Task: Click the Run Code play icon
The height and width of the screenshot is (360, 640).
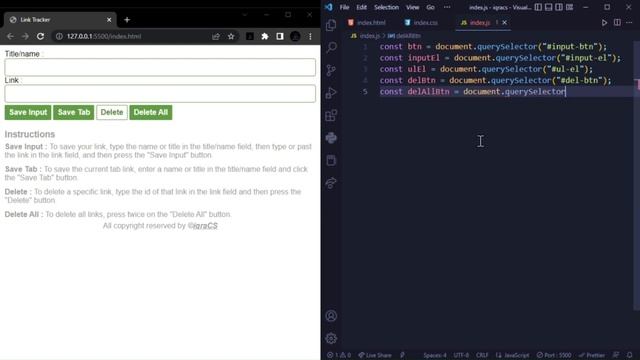Action: point(604,23)
